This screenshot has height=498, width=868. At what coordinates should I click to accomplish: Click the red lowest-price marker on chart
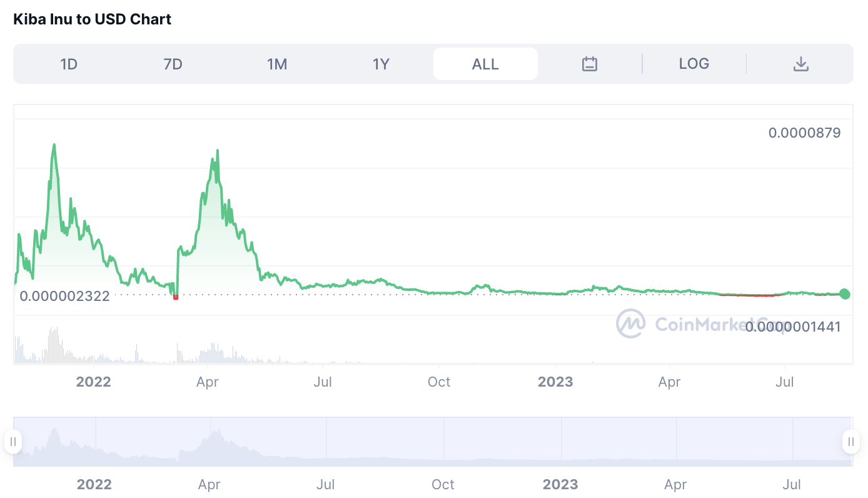[x=176, y=297]
